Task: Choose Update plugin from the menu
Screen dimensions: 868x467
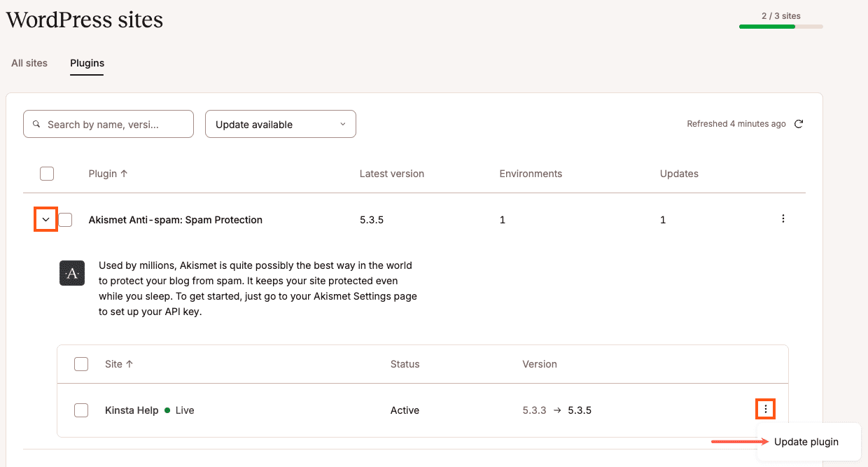Action: click(x=806, y=442)
